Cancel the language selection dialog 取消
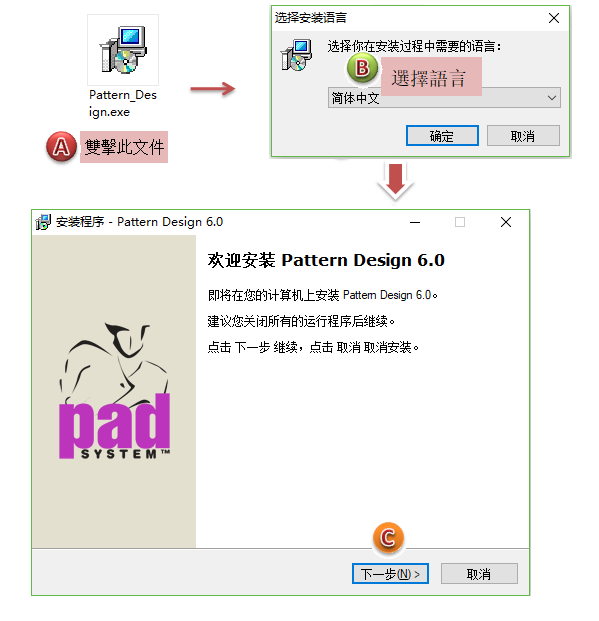Screen dimensions: 599x621 pos(523,136)
